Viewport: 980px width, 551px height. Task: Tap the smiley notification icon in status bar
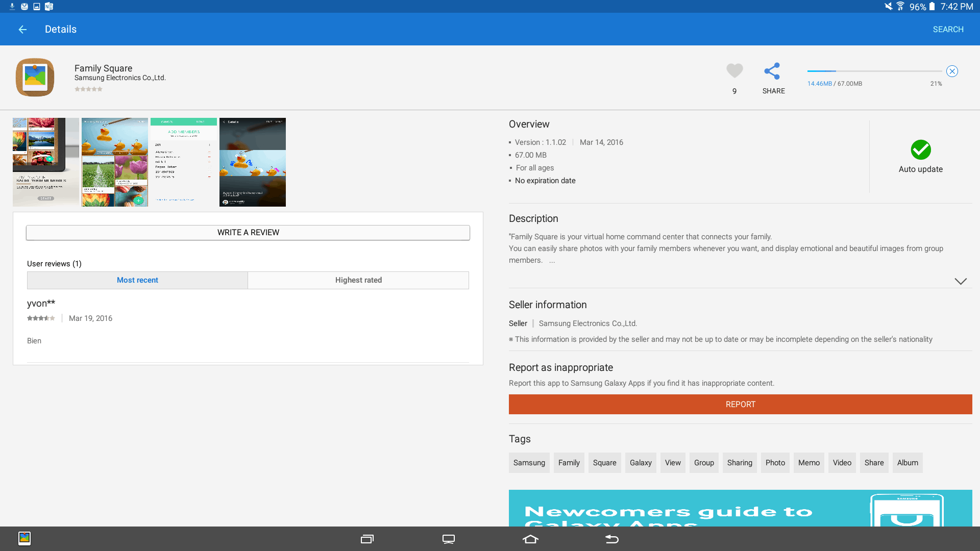click(24, 7)
